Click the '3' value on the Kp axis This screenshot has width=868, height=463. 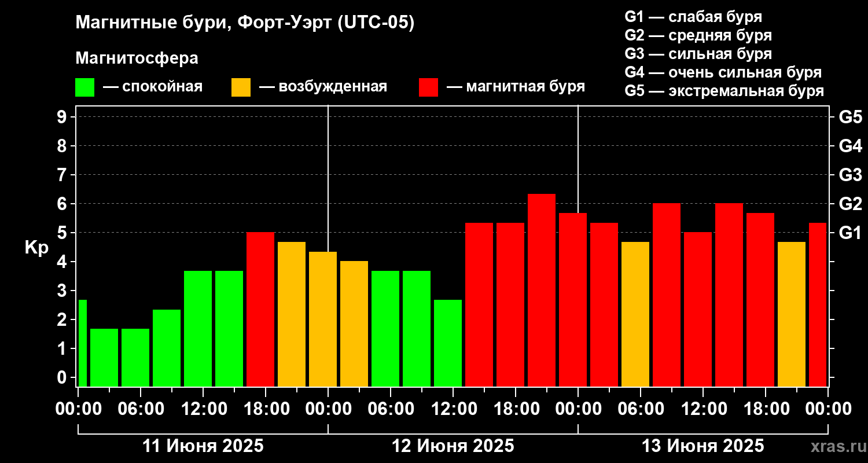(63, 291)
